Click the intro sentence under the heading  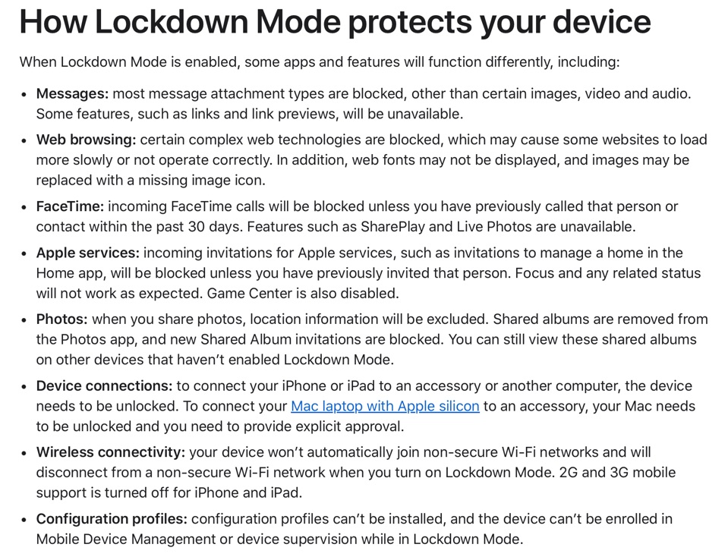[x=319, y=61]
